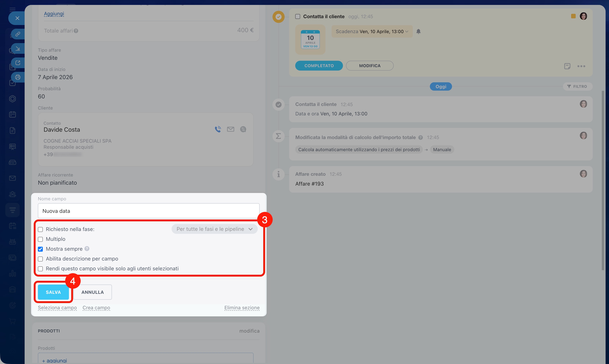Click the bell reminder icon beside Scadenza

point(418,31)
